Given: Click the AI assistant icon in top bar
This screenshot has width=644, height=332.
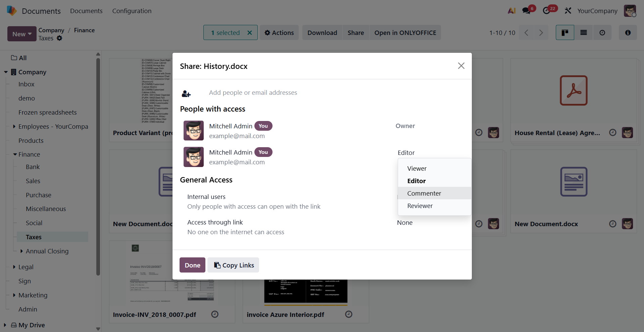Looking at the screenshot, I should pos(511,11).
